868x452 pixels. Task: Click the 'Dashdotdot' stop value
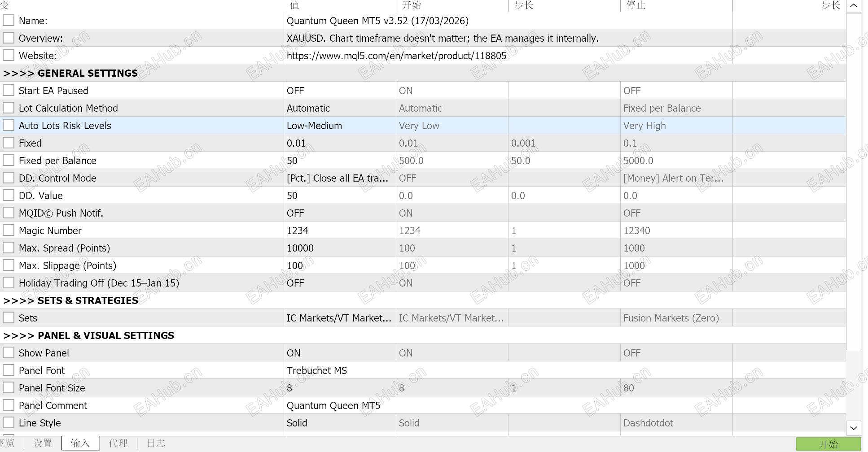pyautogui.click(x=648, y=423)
